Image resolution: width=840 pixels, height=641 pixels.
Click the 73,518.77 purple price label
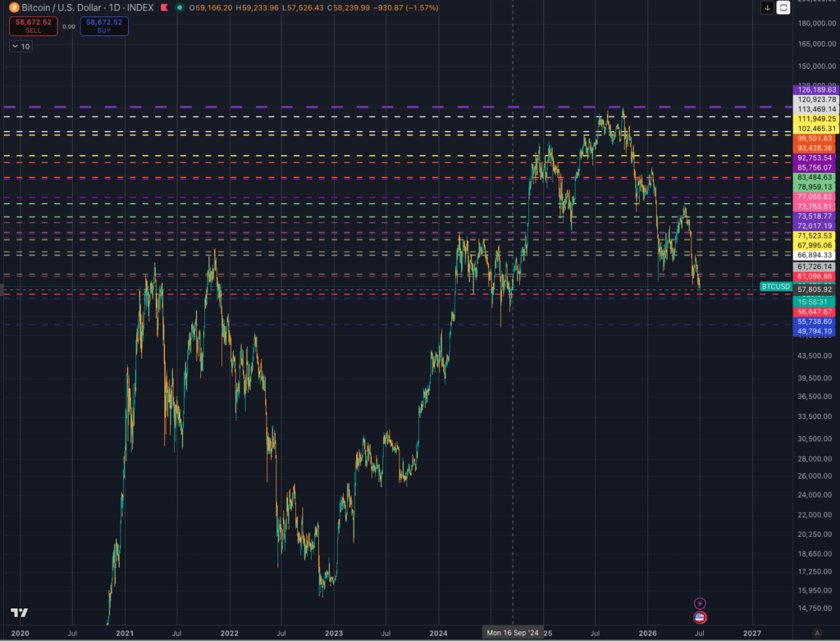point(816,216)
